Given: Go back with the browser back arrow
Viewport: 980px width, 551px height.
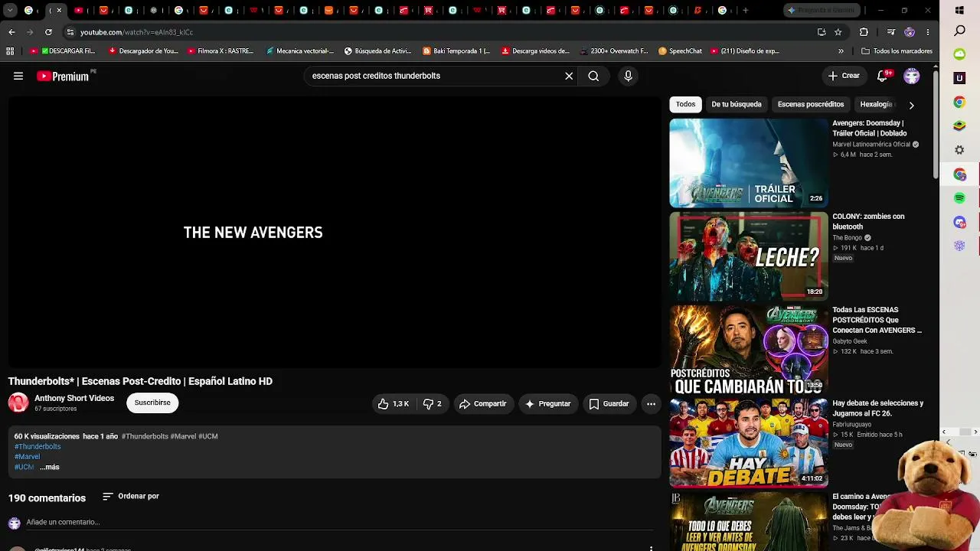Looking at the screenshot, I should coord(11,32).
